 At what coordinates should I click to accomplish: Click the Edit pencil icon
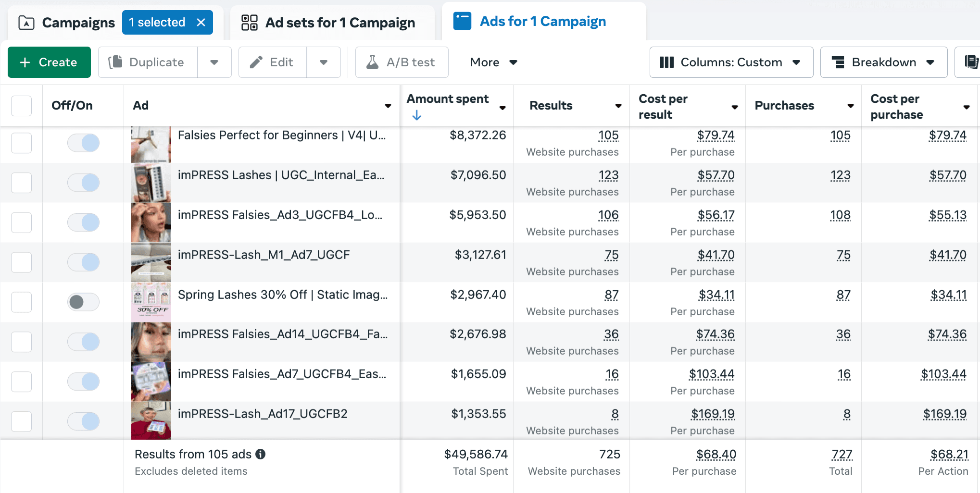click(x=256, y=62)
